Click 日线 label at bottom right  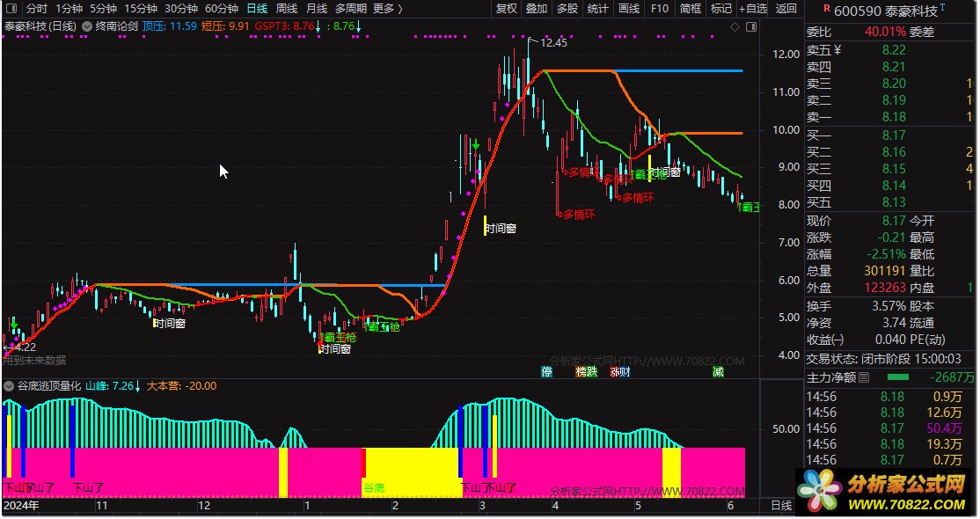781,505
